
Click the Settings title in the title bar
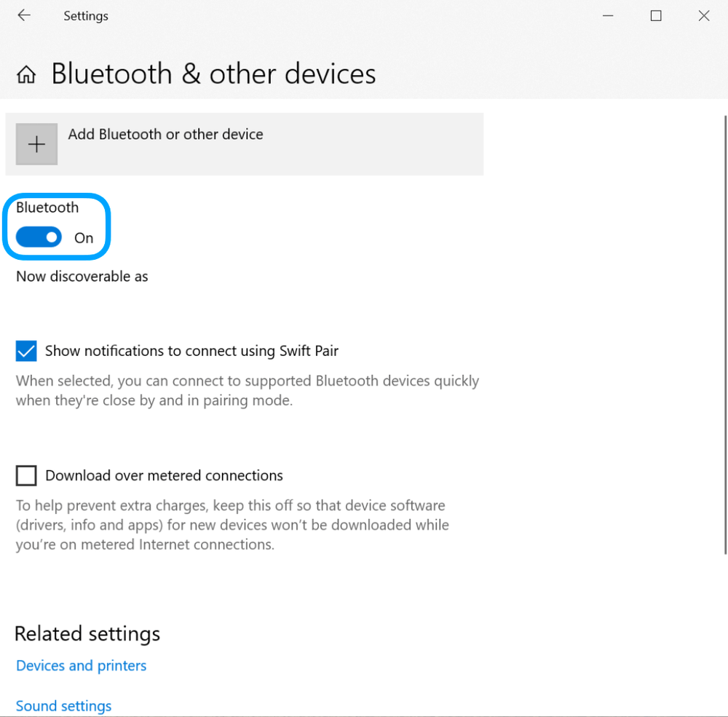click(x=85, y=16)
